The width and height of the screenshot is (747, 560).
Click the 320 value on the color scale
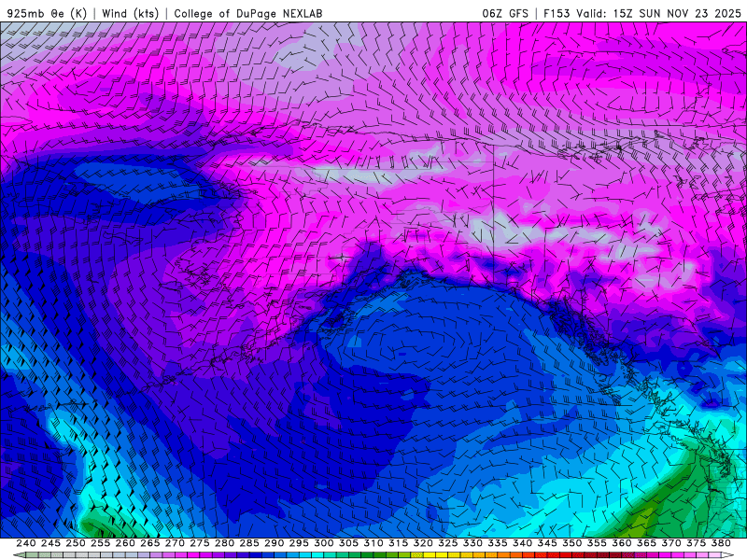(x=423, y=543)
